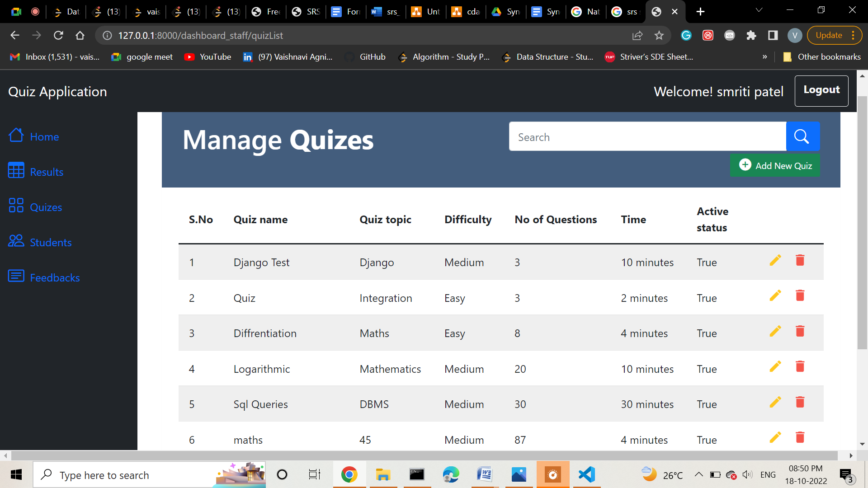The width and height of the screenshot is (868, 488).
Task: Expand the hidden bookmarks chevron
Action: (764, 57)
